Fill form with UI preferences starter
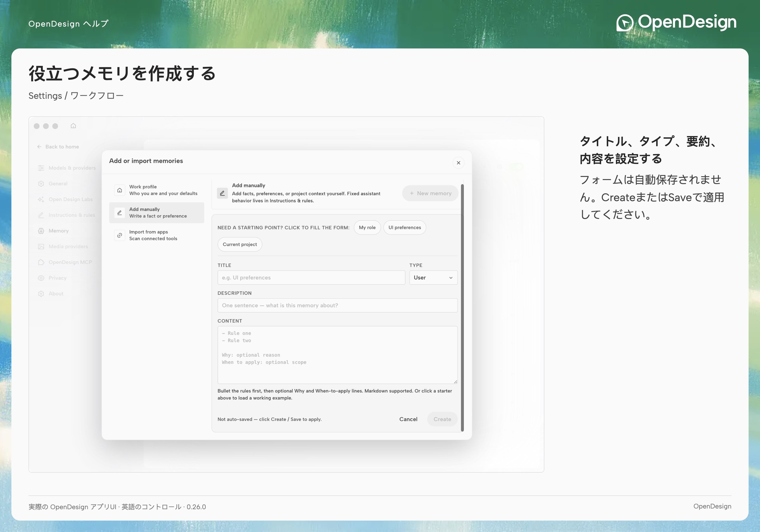760x532 pixels. pos(404,228)
